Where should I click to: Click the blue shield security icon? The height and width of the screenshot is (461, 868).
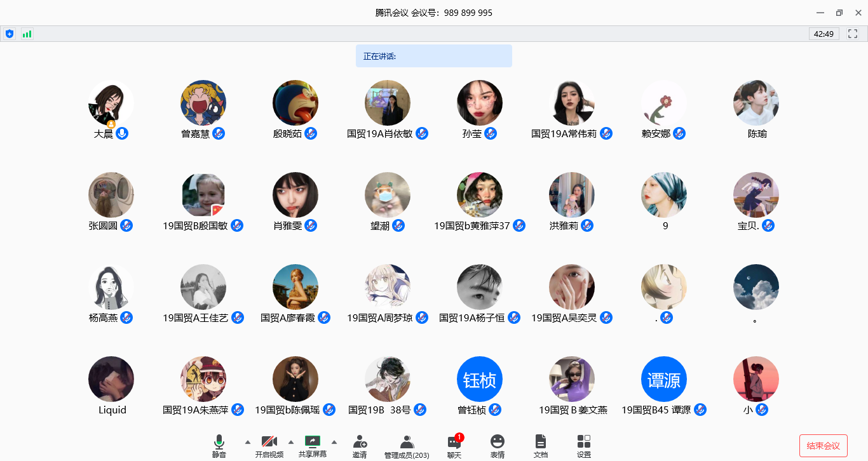click(10, 34)
